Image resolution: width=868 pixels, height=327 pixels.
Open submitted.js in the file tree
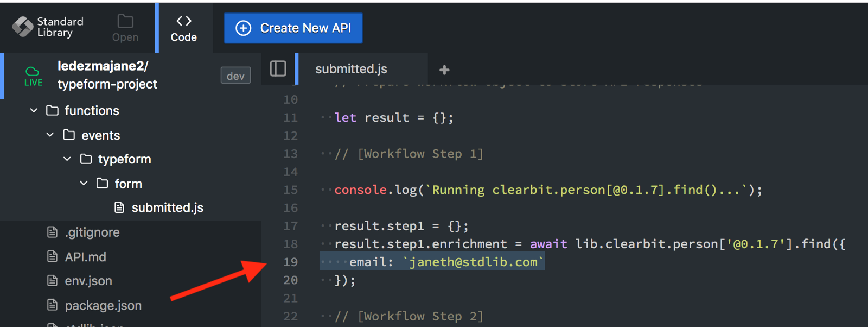click(x=168, y=207)
